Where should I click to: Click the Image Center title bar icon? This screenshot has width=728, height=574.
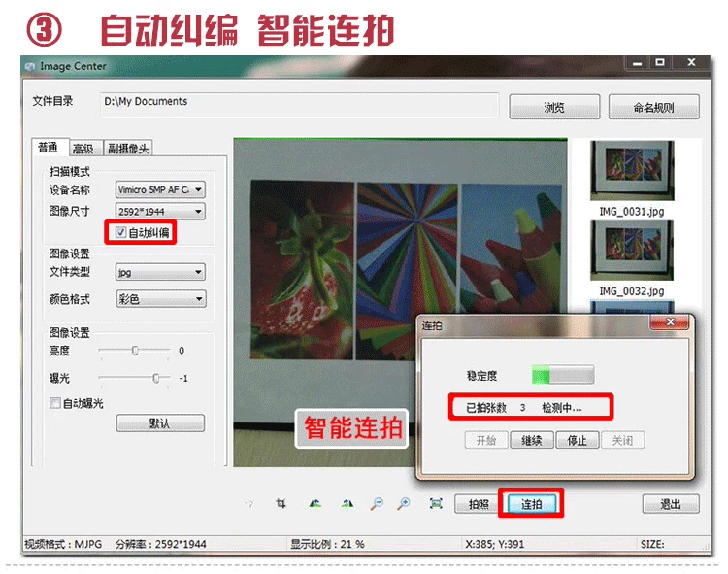[31, 66]
